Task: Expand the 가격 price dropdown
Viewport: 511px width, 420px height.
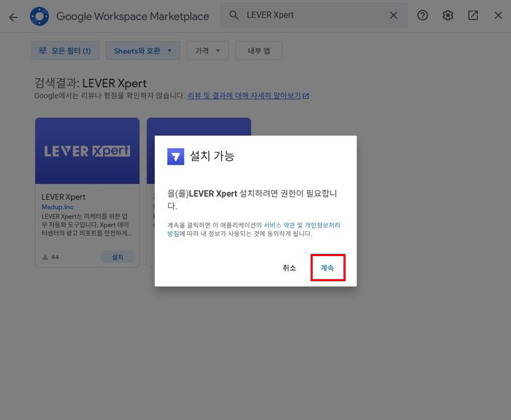Action: 207,51
